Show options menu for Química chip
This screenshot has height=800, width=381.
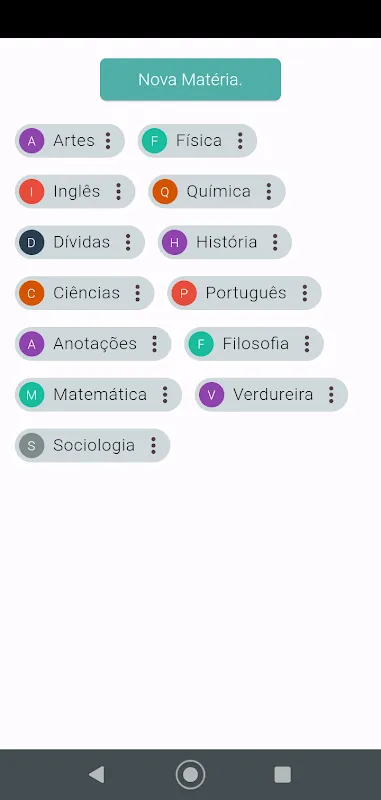tap(268, 191)
